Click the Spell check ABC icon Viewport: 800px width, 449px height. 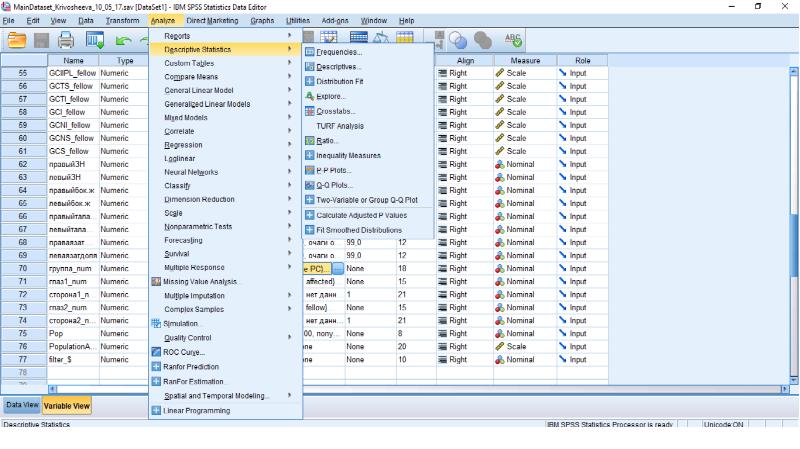513,40
